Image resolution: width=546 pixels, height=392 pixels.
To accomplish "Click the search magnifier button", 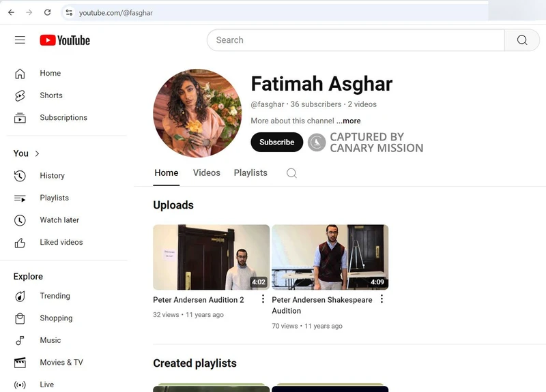I will click(x=521, y=40).
